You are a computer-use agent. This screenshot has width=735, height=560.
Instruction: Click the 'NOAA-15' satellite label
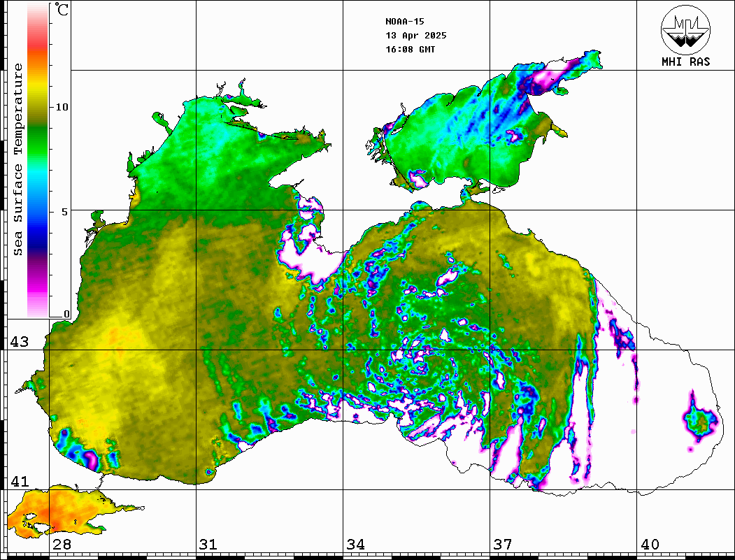pyautogui.click(x=404, y=22)
